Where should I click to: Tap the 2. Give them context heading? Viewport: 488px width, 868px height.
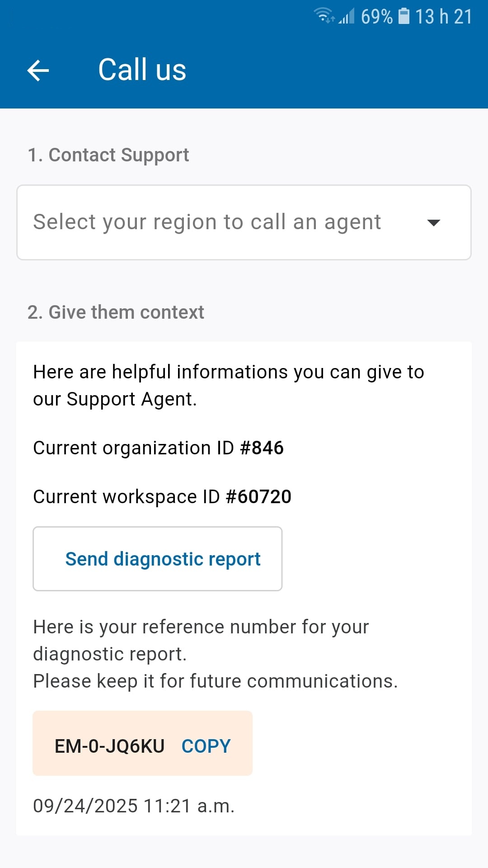tap(116, 312)
